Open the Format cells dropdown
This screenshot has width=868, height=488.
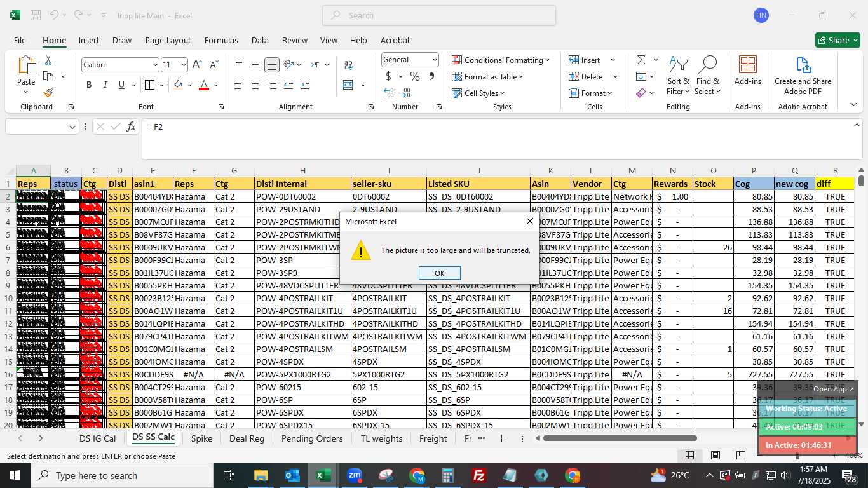pos(590,93)
